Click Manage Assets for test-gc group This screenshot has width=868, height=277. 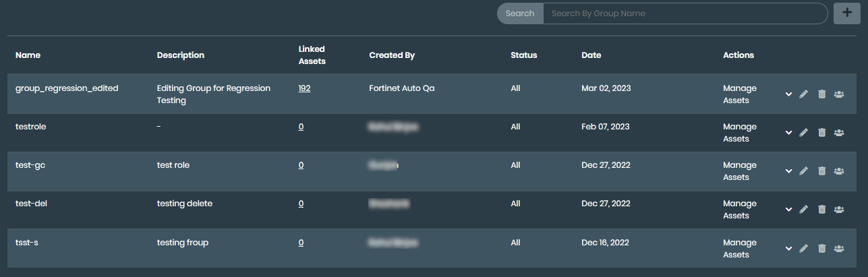point(740,171)
